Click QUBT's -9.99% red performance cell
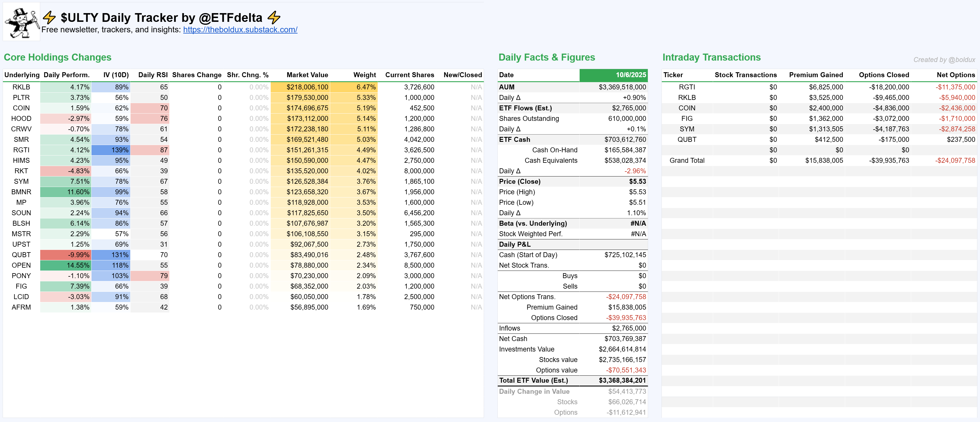Image resolution: width=980 pixels, height=422 pixels. point(66,255)
